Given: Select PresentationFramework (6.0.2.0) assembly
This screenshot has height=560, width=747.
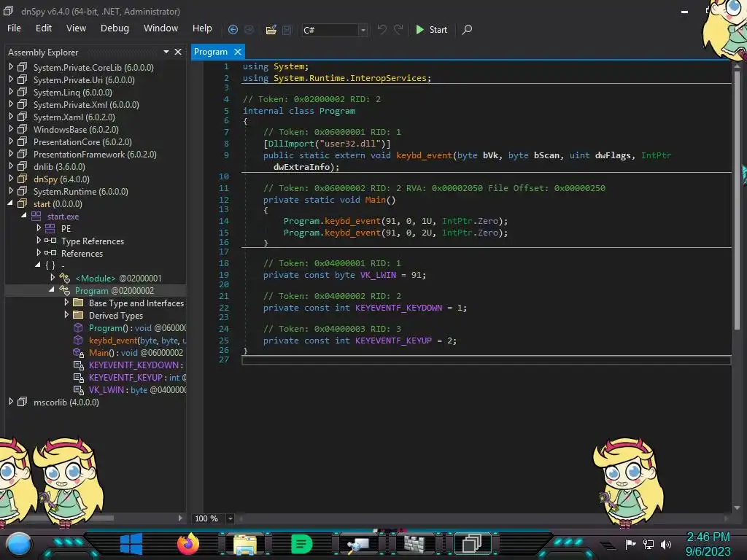Looking at the screenshot, I should (x=95, y=155).
